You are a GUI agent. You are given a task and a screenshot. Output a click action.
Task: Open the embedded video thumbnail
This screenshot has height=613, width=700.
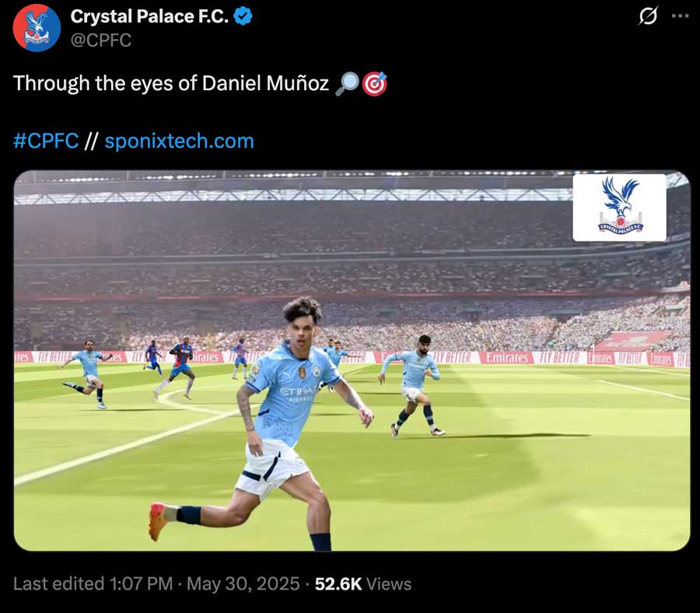tap(352, 361)
